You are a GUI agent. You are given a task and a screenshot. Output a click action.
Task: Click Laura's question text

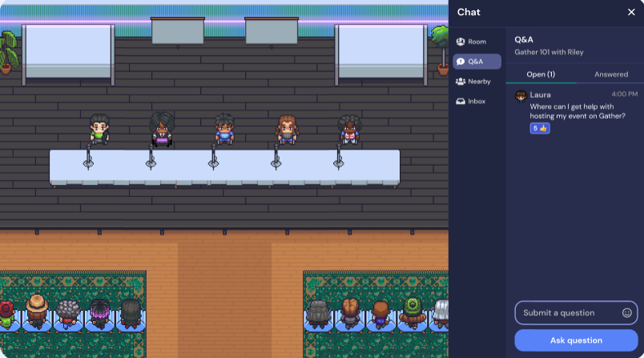click(578, 111)
